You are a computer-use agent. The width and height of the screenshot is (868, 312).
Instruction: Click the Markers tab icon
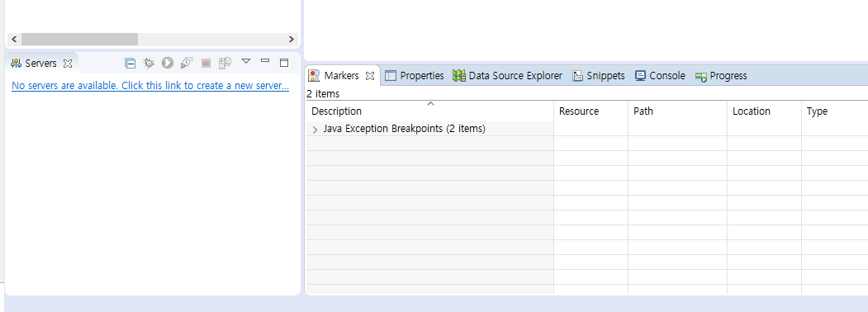click(x=314, y=76)
